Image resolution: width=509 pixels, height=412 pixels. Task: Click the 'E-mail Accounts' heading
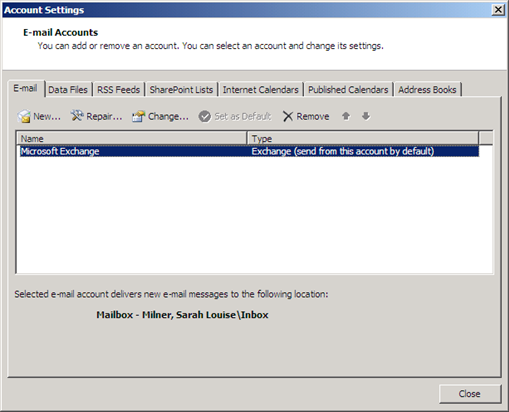pyautogui.click(x=60, y=32)
